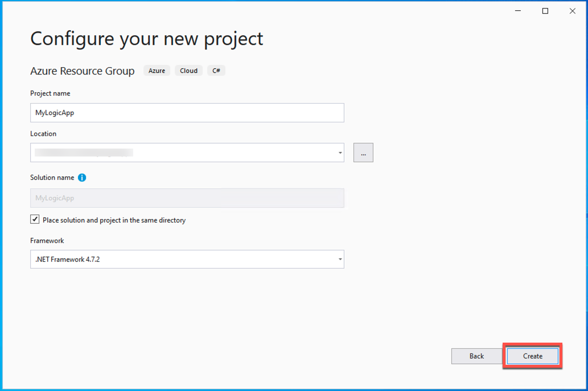The height and width of the screenshot is (391, 588).
Task: Click the Back button
Action: click(x=476, y=356)
